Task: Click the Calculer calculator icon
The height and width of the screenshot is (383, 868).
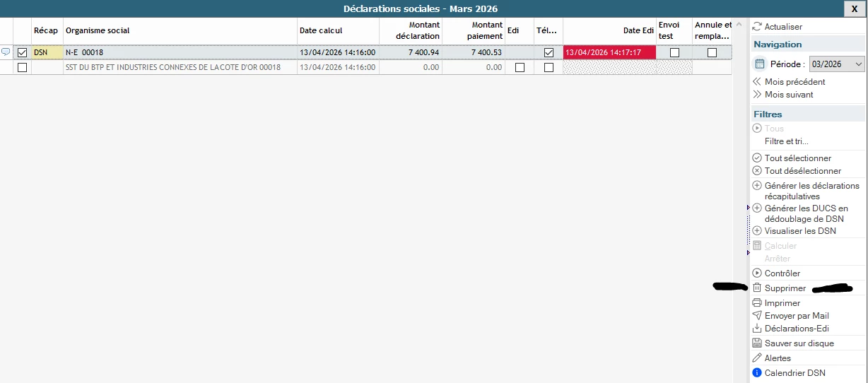Action: pyautogui.click(x=757, y=245)
